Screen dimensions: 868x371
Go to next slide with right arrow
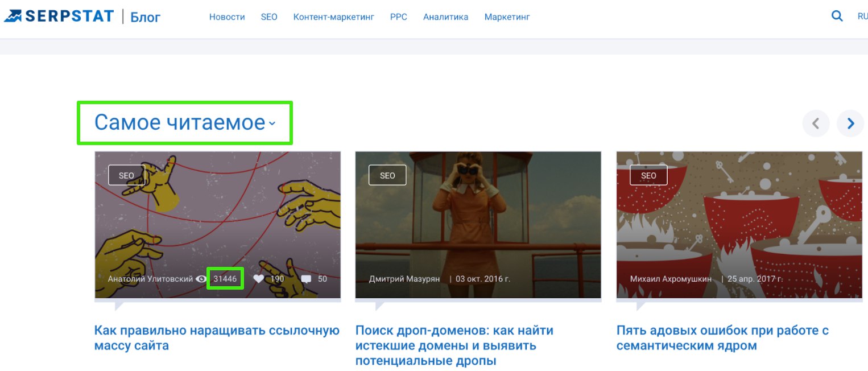[x=850, y=123]
